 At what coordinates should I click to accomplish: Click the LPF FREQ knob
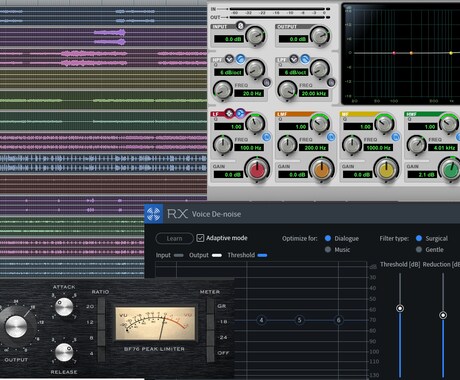[287, 90]
